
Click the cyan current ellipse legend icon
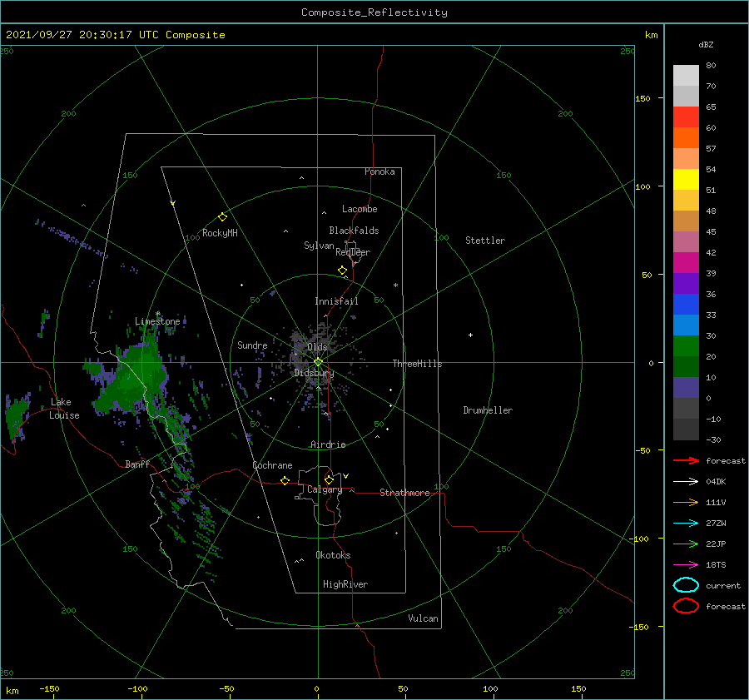pos(686,585)
